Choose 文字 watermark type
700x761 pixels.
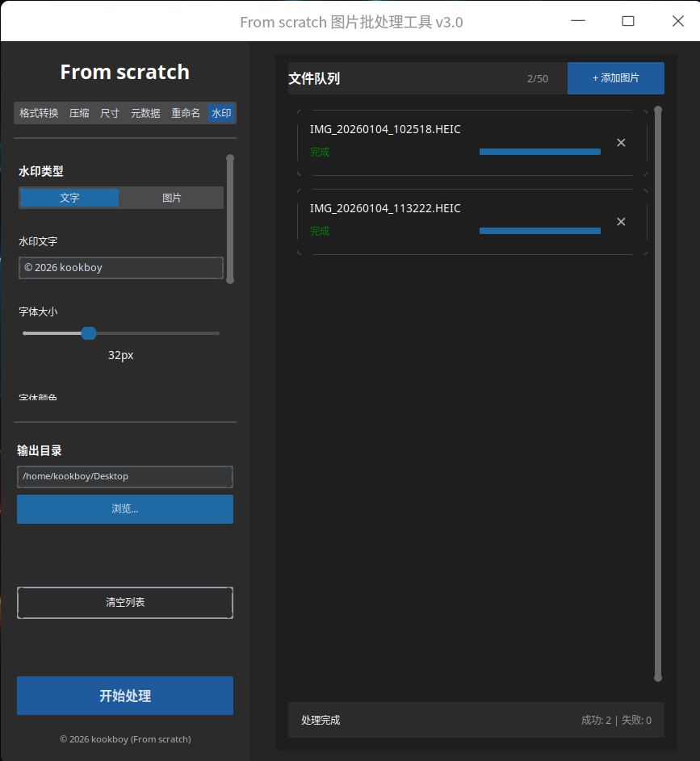pyautogui.click(x=69, y=198)
